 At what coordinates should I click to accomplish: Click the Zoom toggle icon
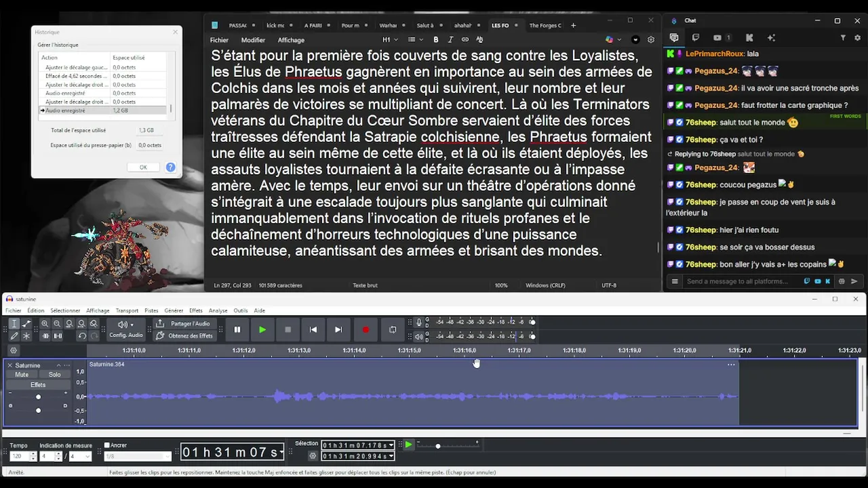(x=94, y=324)
